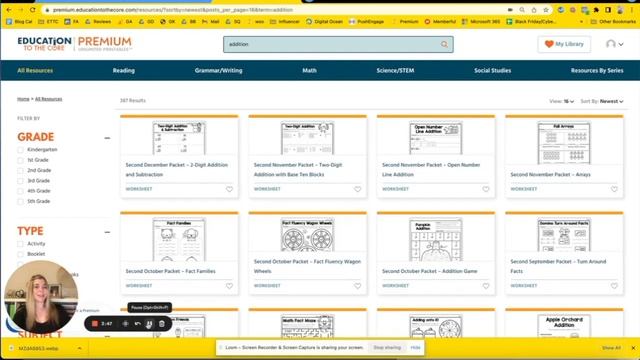Open My Library
The image size is (640, 360).
[564, 44]
